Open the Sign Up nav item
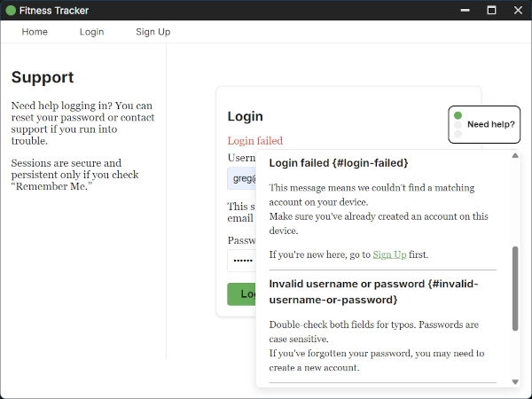532x399 pixels. [153, 32]
